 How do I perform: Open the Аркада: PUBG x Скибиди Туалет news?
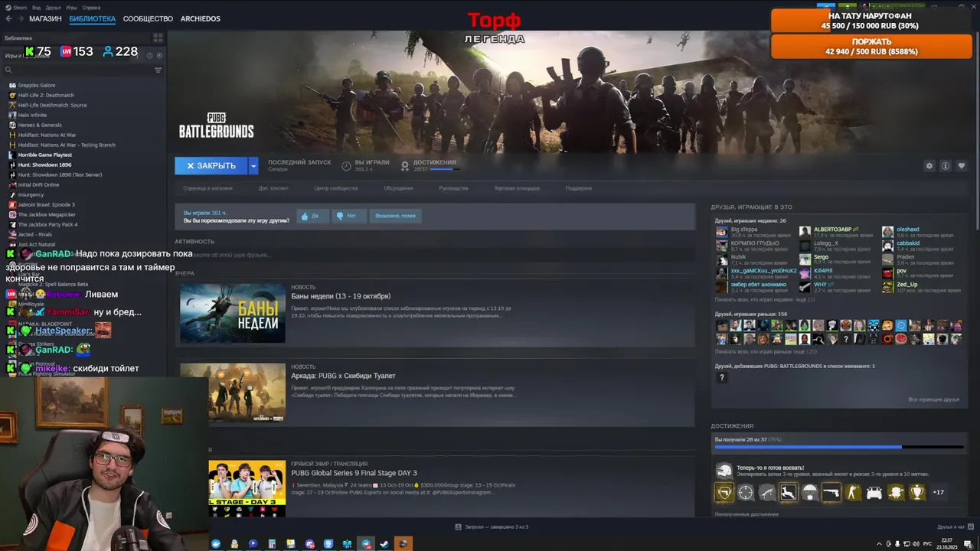(343, 376)
